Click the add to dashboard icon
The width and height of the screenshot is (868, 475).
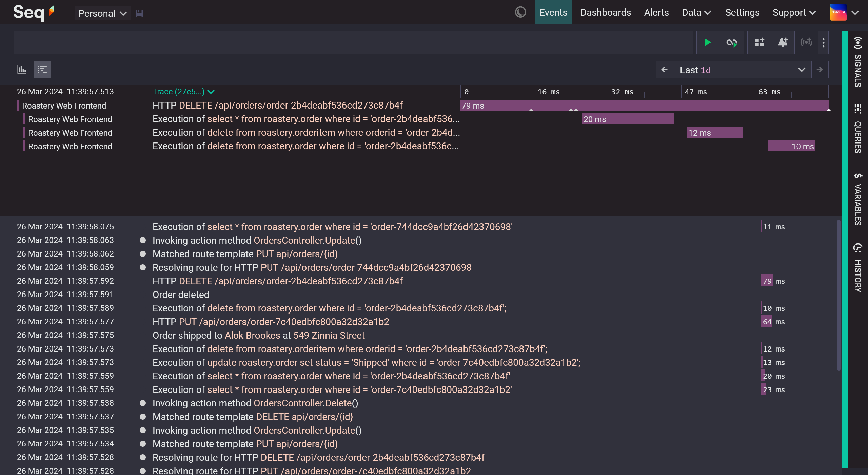pos(759,42)
